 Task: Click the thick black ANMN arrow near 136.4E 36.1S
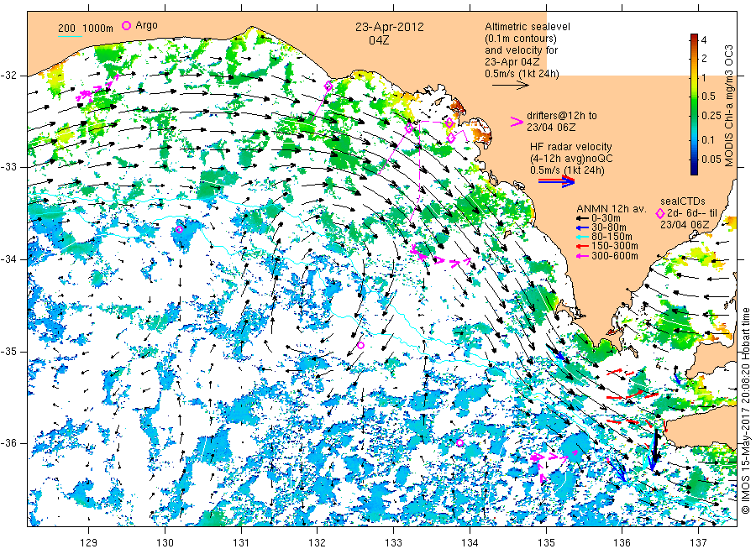coord(654,446)
